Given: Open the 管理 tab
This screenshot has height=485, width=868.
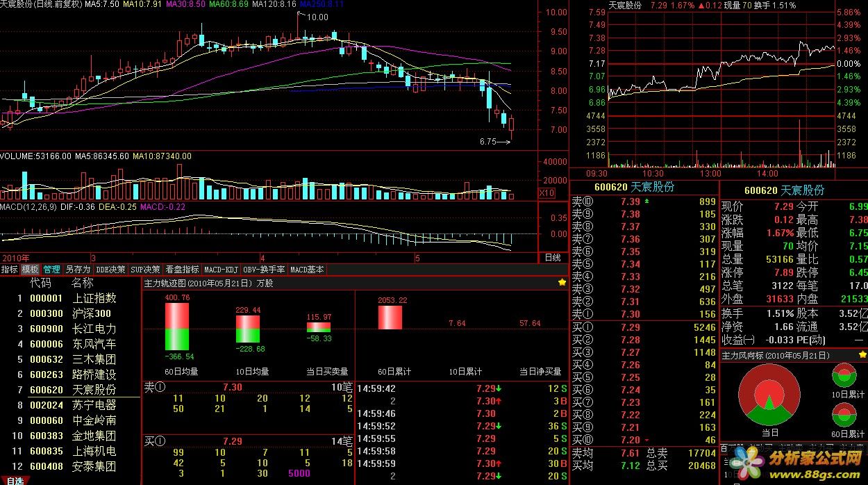Looking at the screenshot, I should click(x=52, y=270).
